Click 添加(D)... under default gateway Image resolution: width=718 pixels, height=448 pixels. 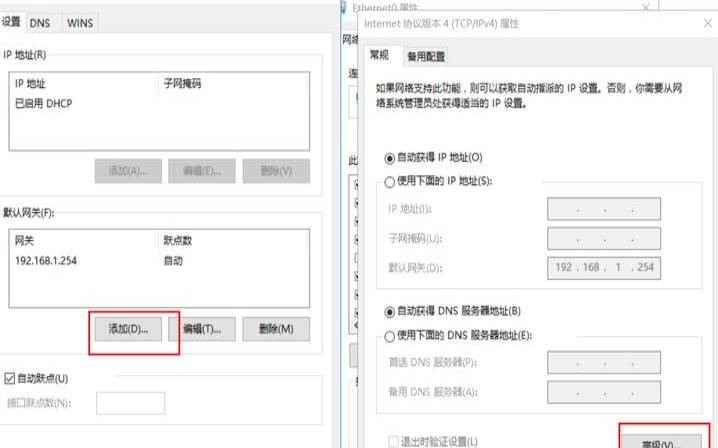pos(128,329)
